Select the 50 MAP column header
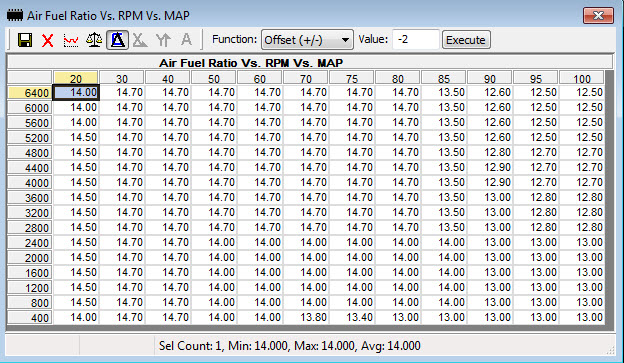 tap(214, 78)
